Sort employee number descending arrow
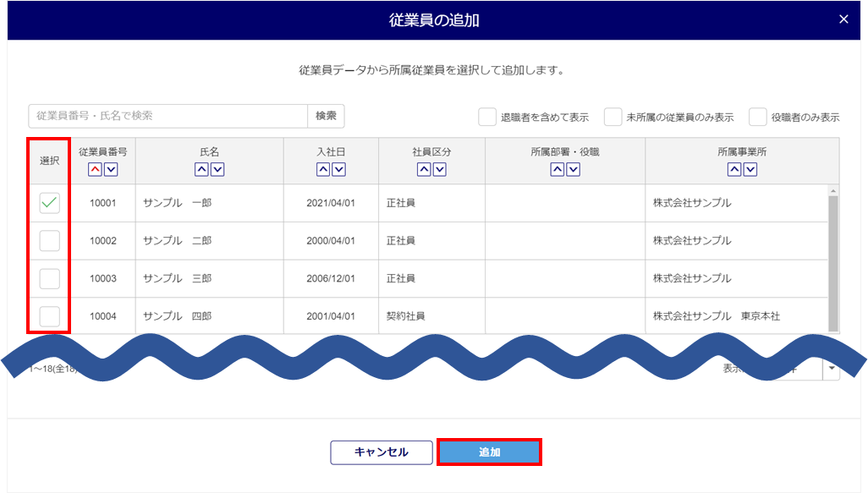Image resolution: width=868 pixels, height=493 pixels. [x=111, y=170]
